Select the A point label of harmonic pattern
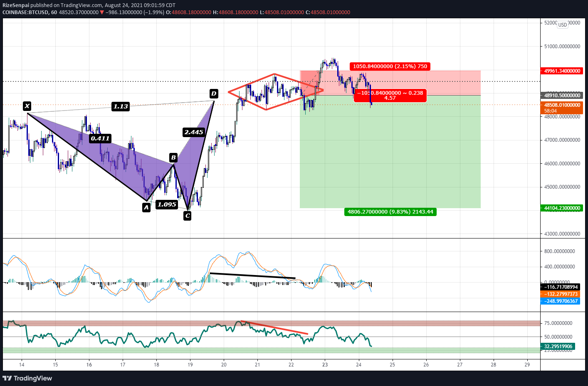588x386 pixels. (146, 207)
